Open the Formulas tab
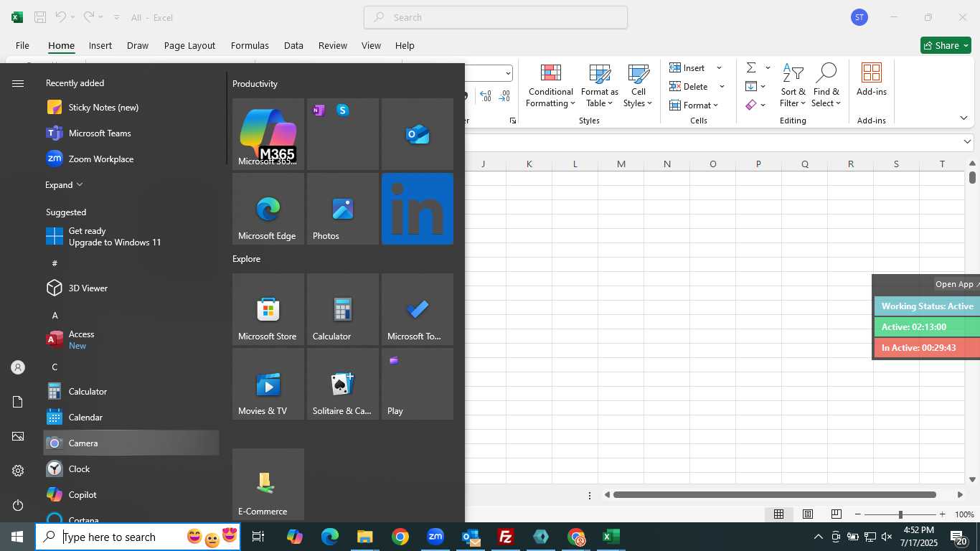The height and width of the screenshot is (551, 980). 250,45
